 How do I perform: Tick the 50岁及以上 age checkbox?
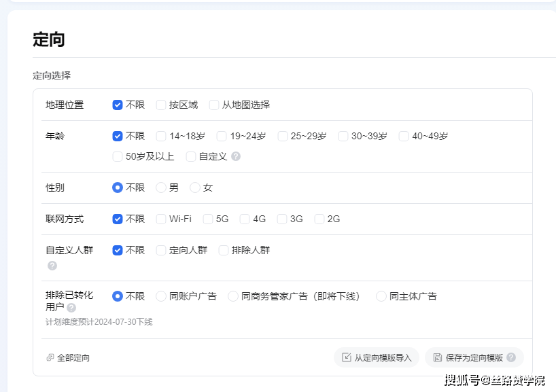pos(118,156)
